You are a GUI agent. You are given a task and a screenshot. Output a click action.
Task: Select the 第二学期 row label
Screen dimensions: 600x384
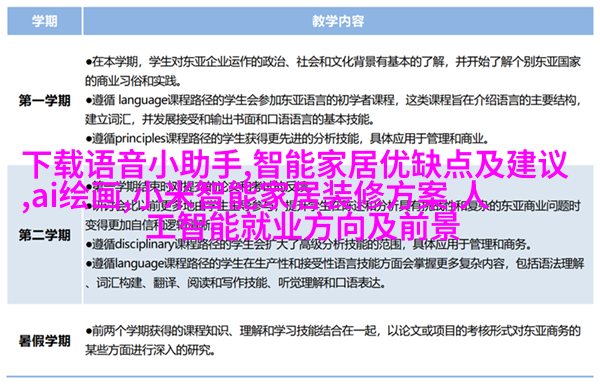[44, 234]
